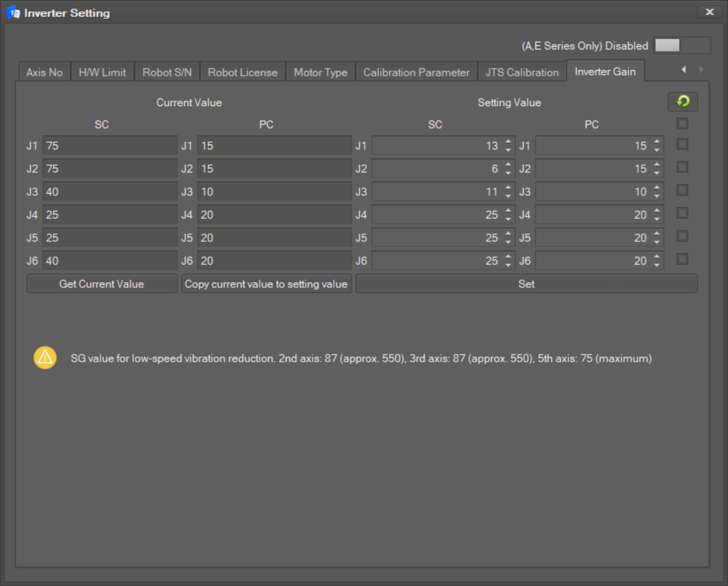Enable the select-all checkbox below refresh
This screenshot has height=586, width=728.
682,124
